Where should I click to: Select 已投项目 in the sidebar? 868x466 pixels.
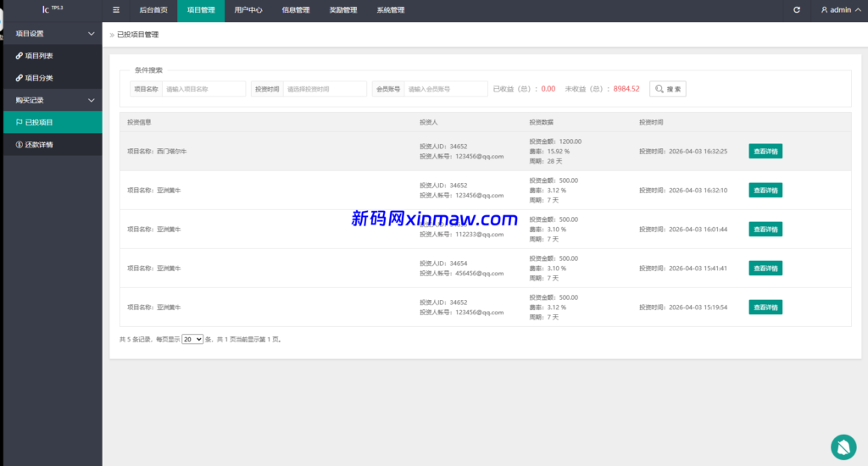pos(53,122)
